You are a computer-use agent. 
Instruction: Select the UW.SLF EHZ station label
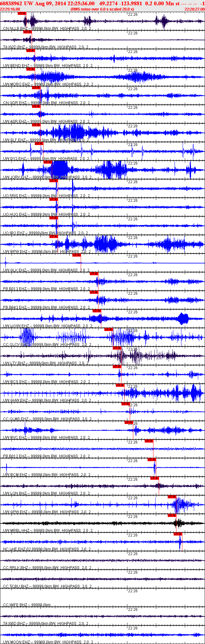coord(15,140)
